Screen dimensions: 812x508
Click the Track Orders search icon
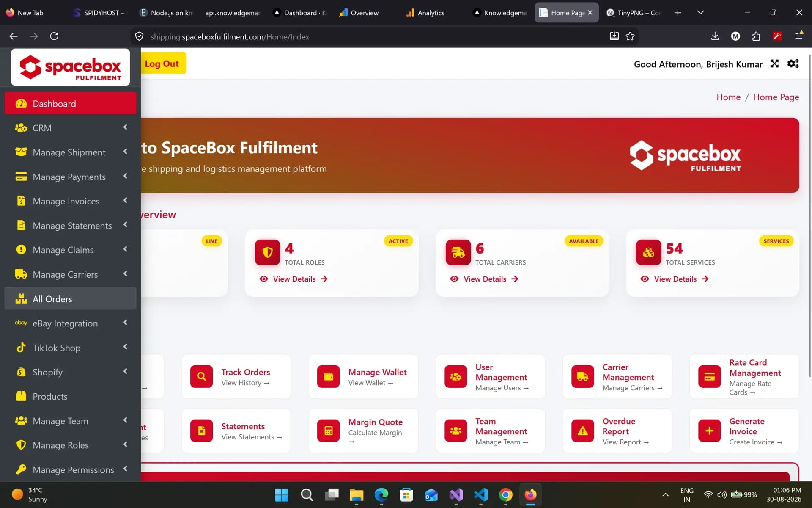point(201,376)
